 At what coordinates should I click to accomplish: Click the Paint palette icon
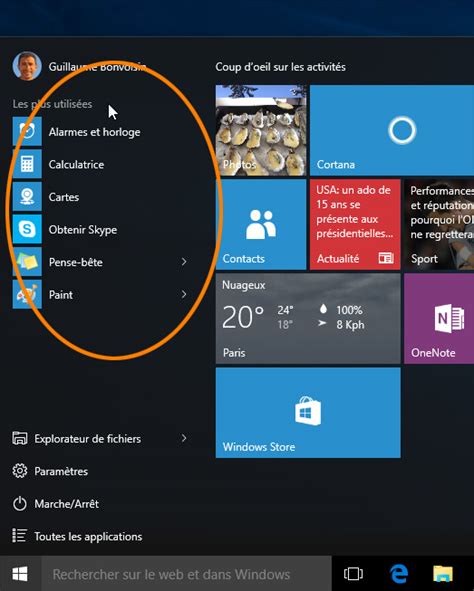27,294
